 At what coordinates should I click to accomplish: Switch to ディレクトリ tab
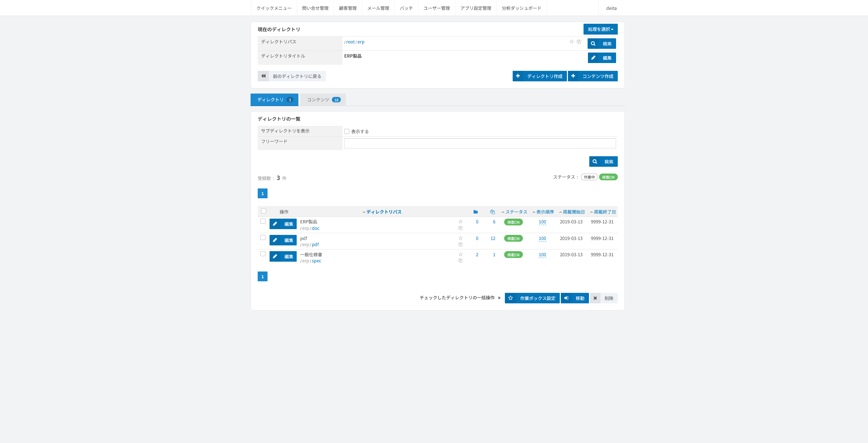pos(274,100)
